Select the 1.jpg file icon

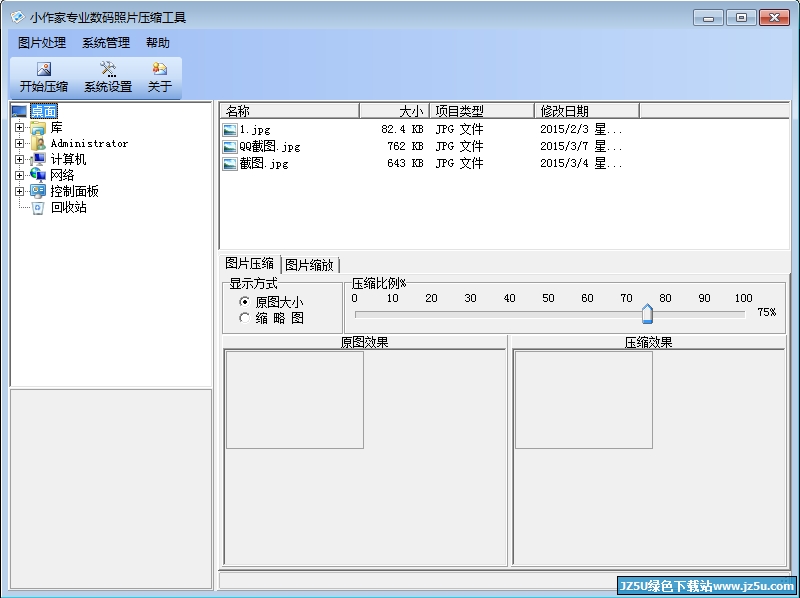pyautogui.click(x=230, y=130)
